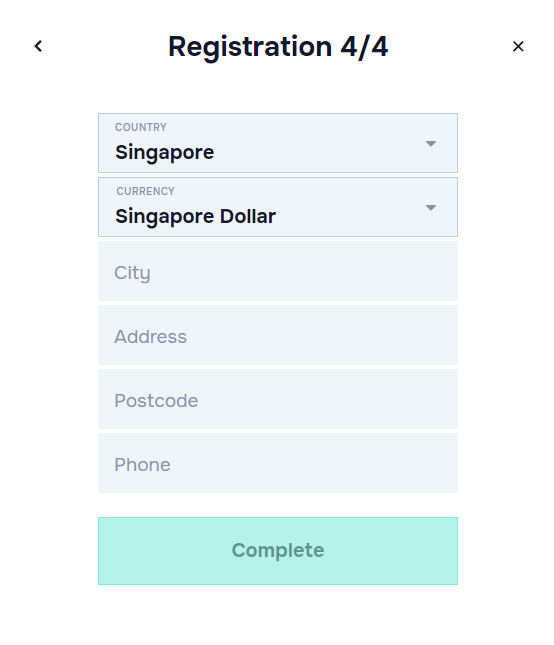Viewport: 554px width, 645px height.
Task: Click the Phone placeholder text
Action: click(142, 465)
